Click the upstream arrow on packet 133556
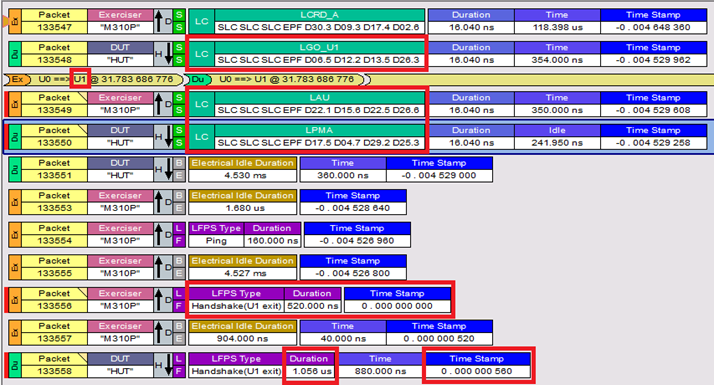 coord(158,300)
